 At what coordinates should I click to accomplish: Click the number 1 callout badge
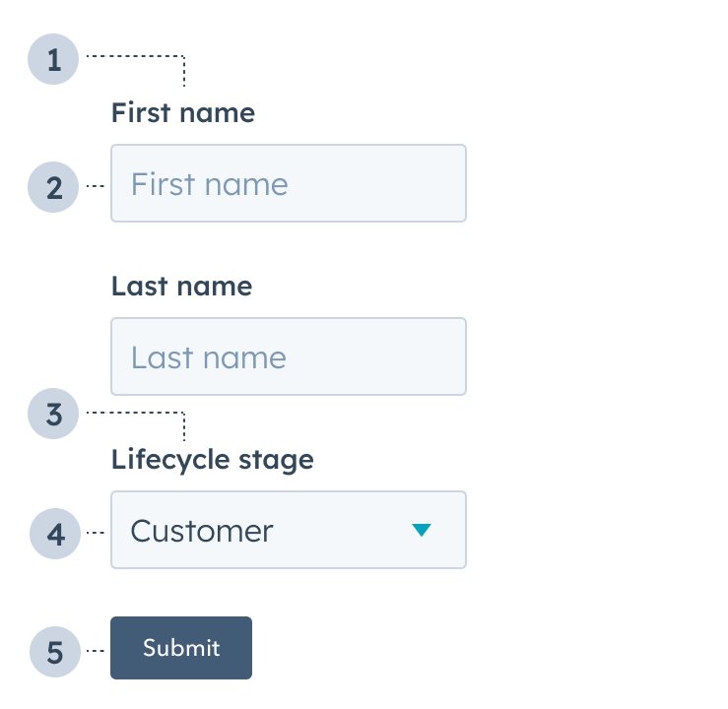[53, 60]
